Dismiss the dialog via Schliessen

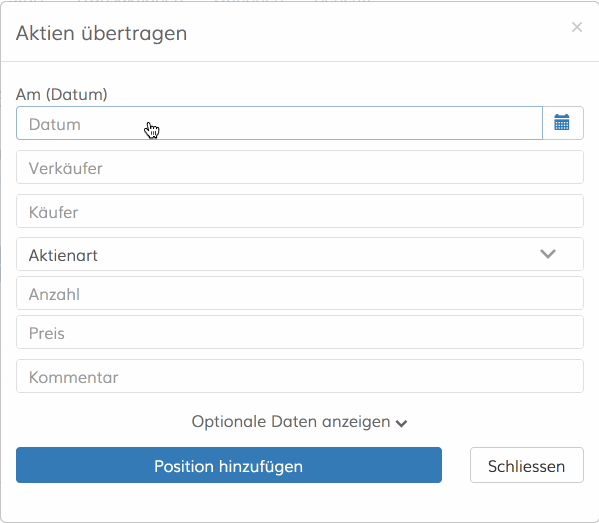[x=527, y=465]
